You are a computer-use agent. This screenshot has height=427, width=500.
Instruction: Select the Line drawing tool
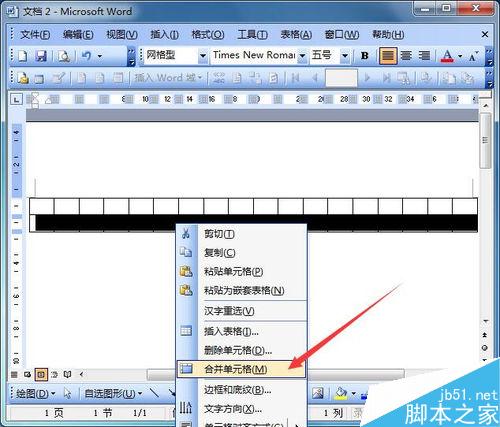[154, 393]
